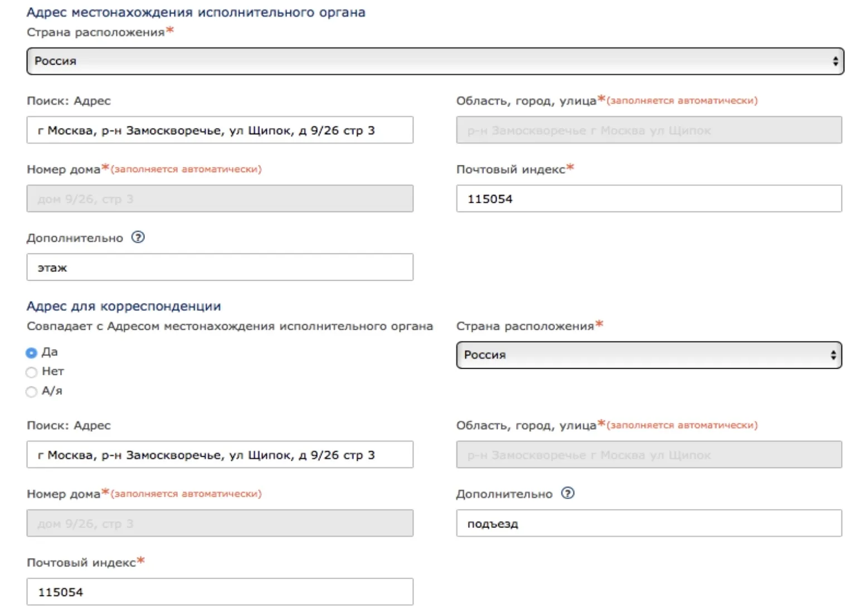
Task: Click first disabled Область, город, улица field
Action: click(648, 130)
